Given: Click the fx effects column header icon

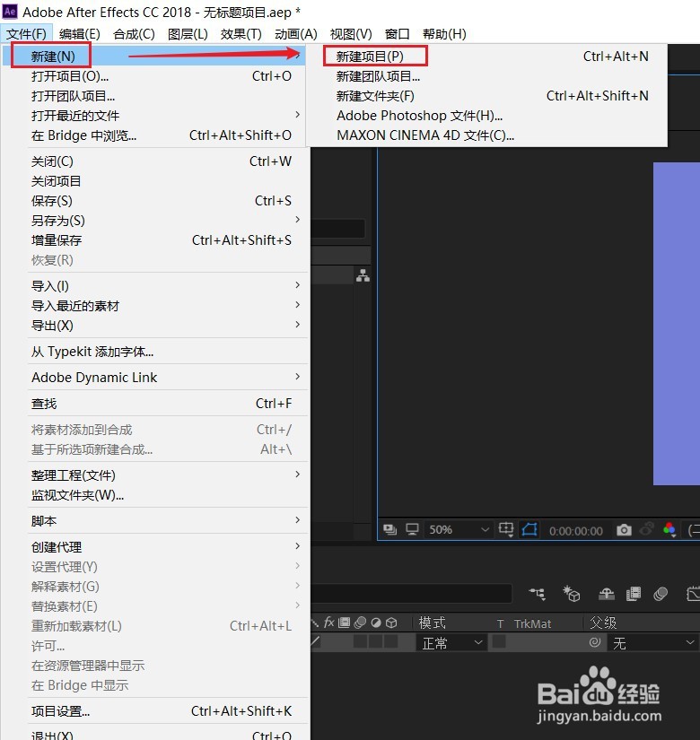Looking at the screenshot, I should [x=329, y=622].
